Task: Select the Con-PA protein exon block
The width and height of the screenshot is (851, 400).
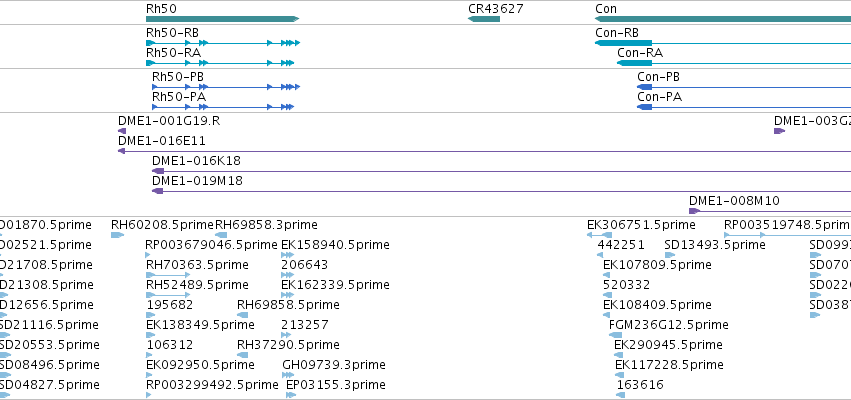Action: click(644, 107)
